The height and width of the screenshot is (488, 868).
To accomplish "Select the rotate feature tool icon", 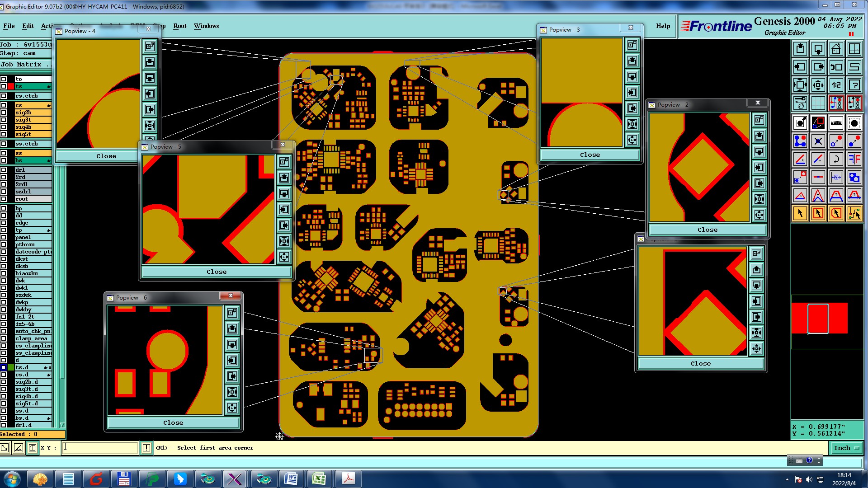I will coord(836,159).
